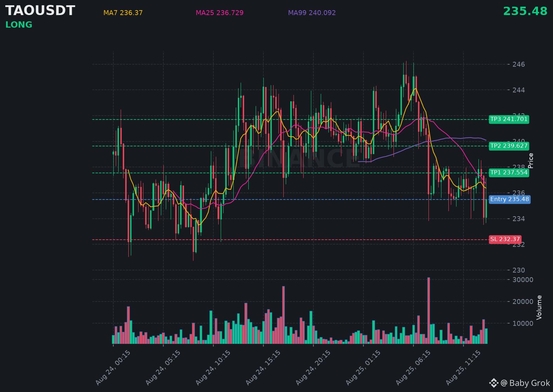Click the Aug 24, 05:15 time label

click(163, 368)
